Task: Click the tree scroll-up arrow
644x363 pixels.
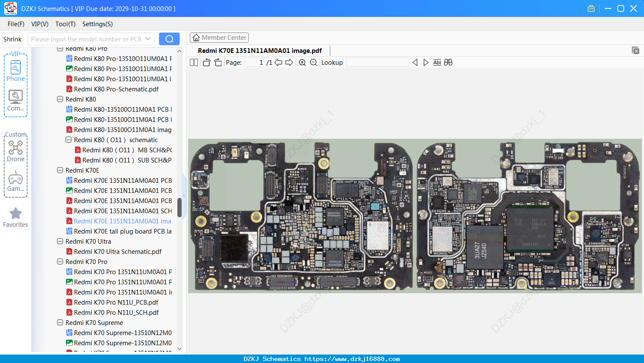Action: tap(179, 51)
